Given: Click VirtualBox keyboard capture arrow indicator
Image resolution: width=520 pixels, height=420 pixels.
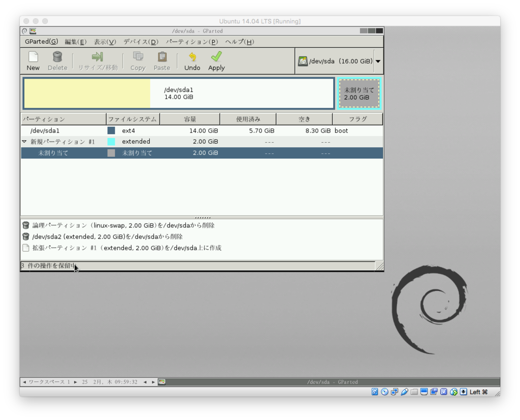Looking at the screenshot, I should [464, 392].
